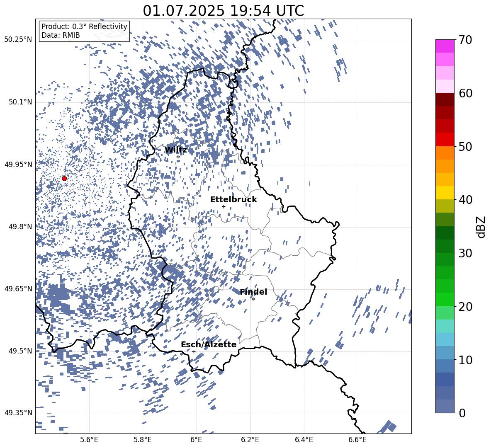Click the red radar location marker
Viewport: 491px width, 448px height.
(64, 179)
